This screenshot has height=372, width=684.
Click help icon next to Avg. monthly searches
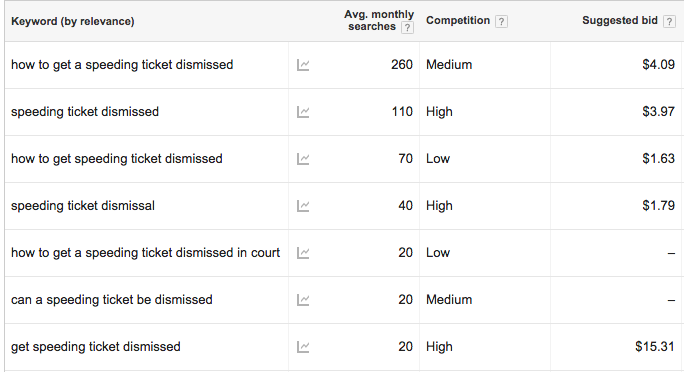click(x=407, y=27)
